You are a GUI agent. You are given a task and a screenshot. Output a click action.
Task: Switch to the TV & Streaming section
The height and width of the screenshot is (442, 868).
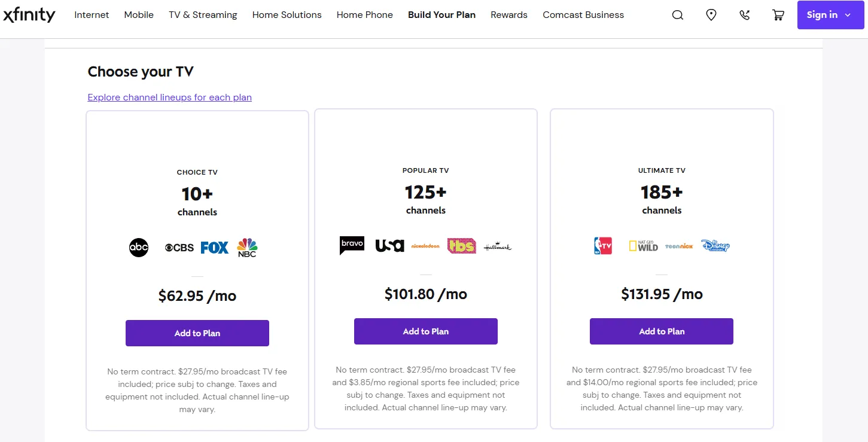point(203,14)
